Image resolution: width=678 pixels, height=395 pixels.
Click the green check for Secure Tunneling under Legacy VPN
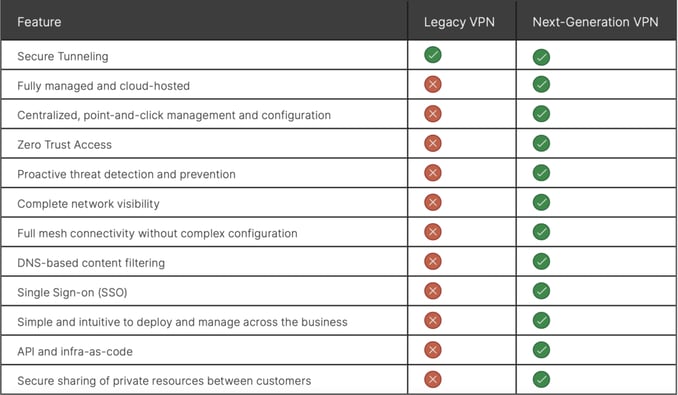(x=433, y=55)
